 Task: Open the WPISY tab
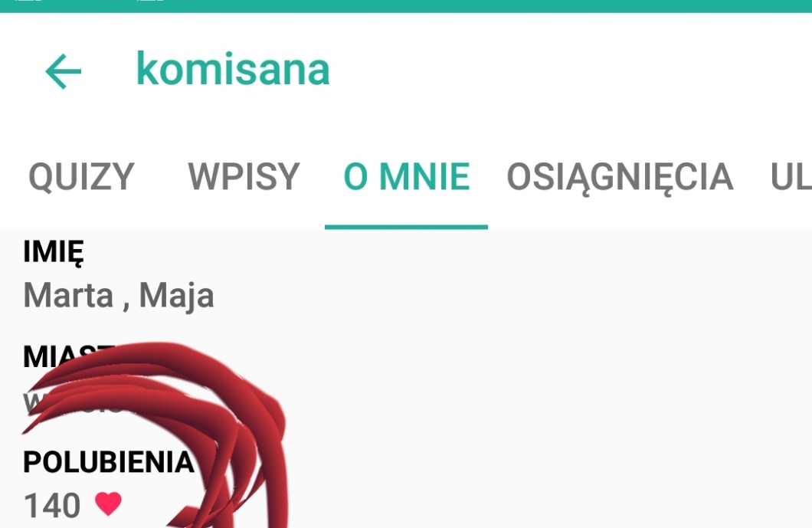click(x=244, y=177)
